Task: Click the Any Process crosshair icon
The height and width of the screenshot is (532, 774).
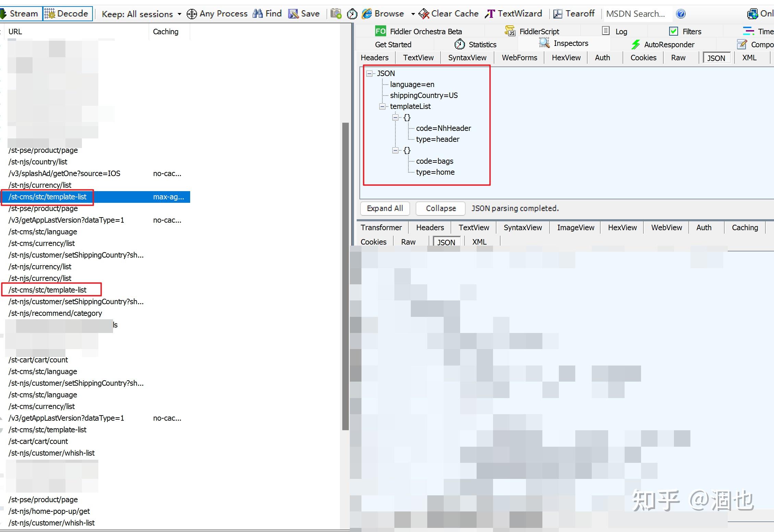Action: (192, 14)
